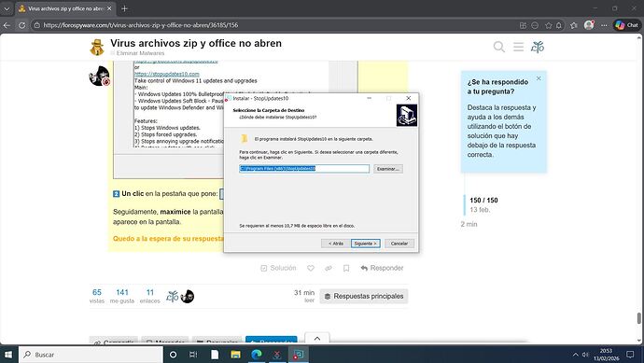Open the browser favorites list icon
The height and width of the screenshot is (363, 644).
coord(574,25)
